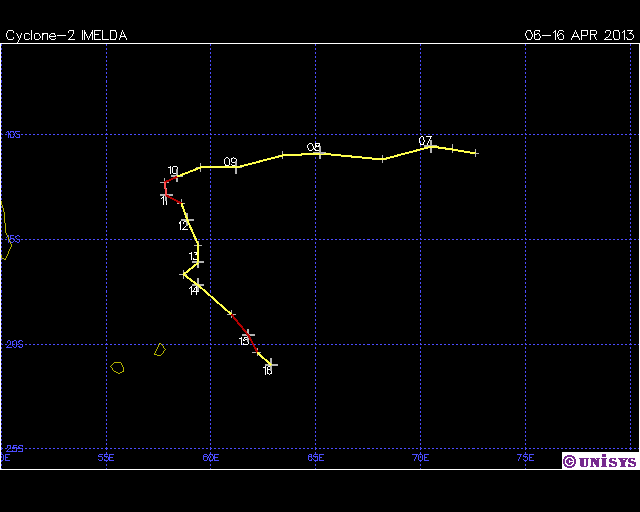This screenshot has width=640, height=512.
Task: Click the 10S latitude label
Action: [x=12, y=134]
